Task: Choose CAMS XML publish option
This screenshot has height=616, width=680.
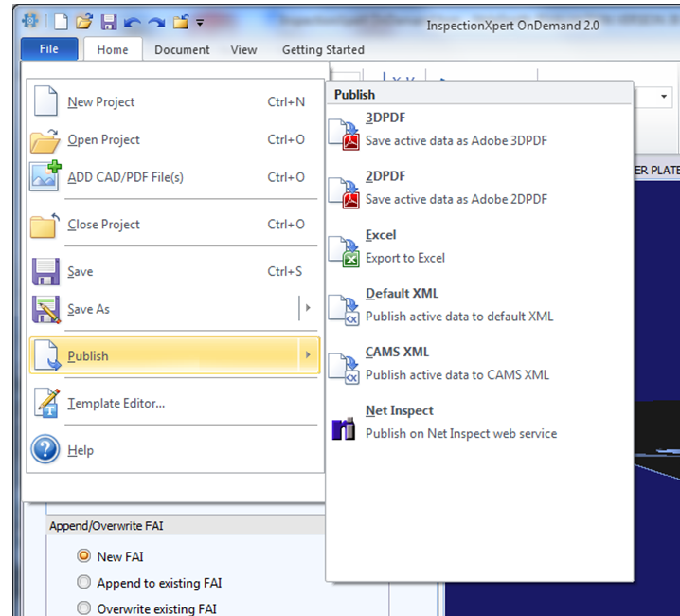Action: 479,364
